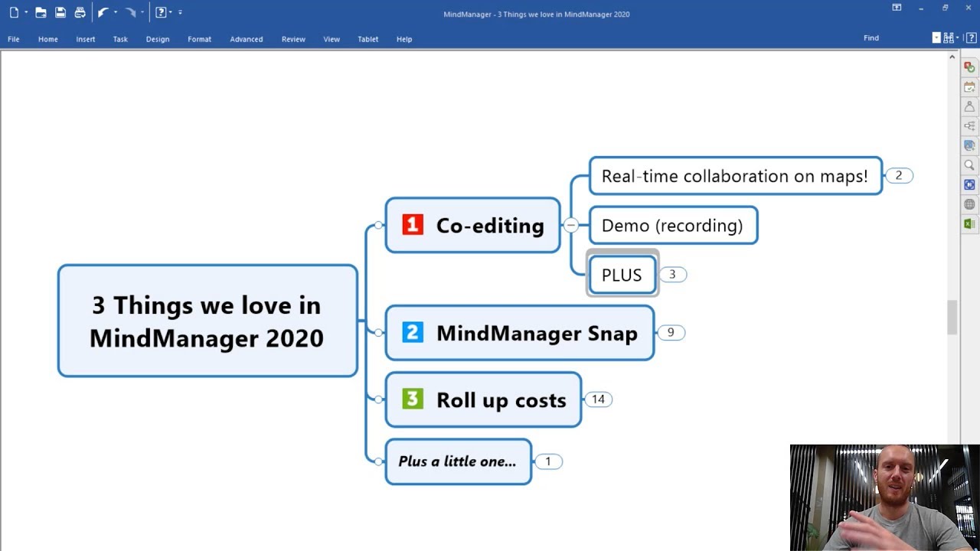
Task: Click the red number 1 priority marker
Action: (x=413, y=224)
